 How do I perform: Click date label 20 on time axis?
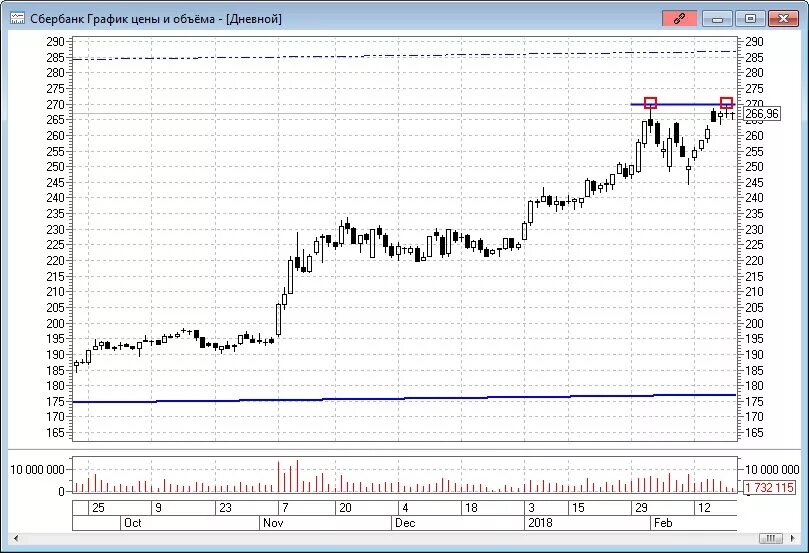click(x=345, y=508)
